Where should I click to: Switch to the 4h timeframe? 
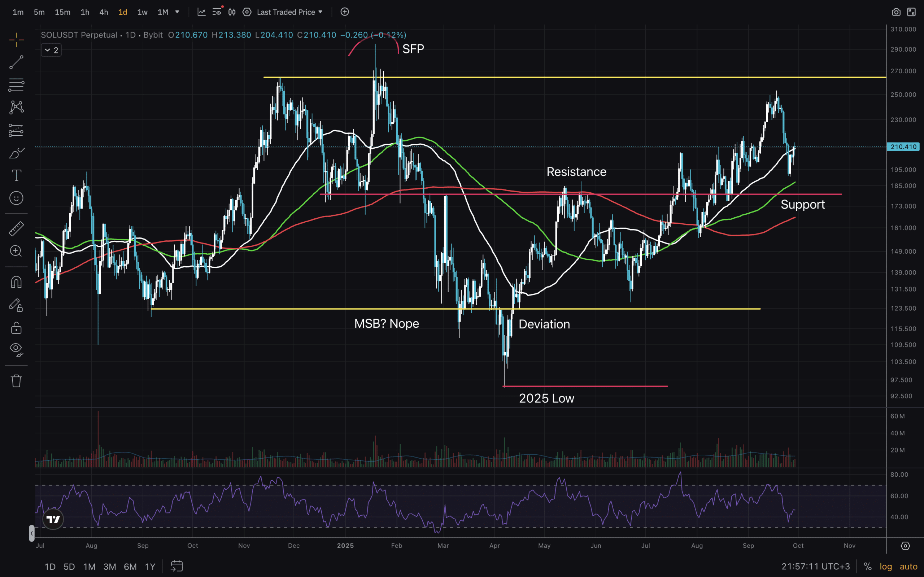click(x=104, y=12)
